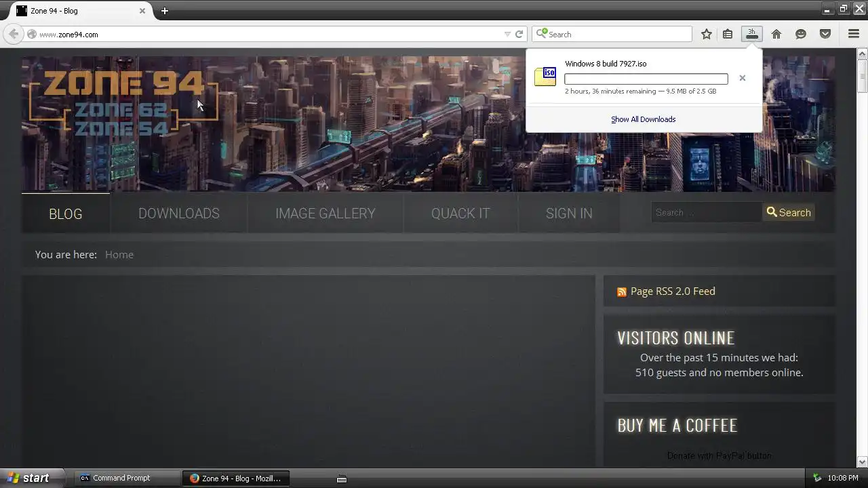The height and width of the screenshot is (488, 868).
Task: Click the Donate with PayPal button
Action: [x=719, y=455]
